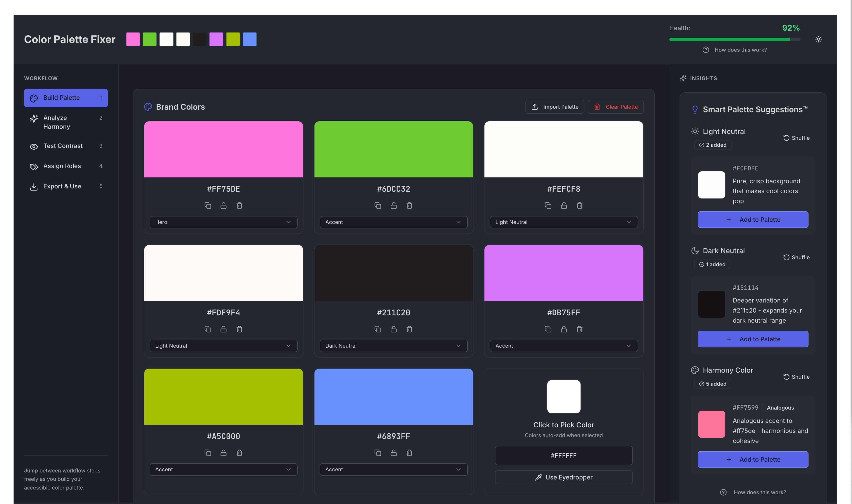Click the Import Palette button

[555, 107]
